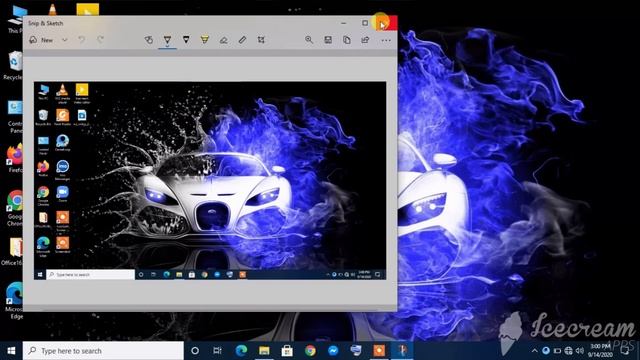Screen dimensions: 640x360
Task: Launch Google Chrome from the taskbar
Action: click(x=310, y=351)
